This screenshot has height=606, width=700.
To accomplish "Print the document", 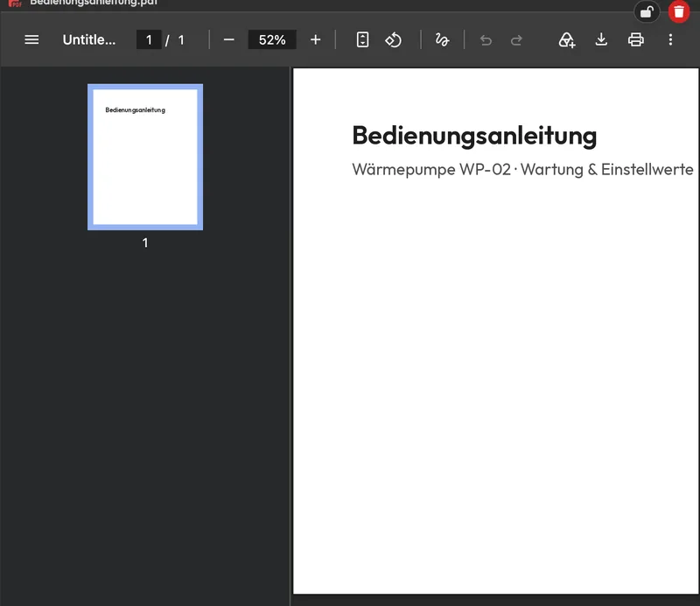I will 636,39.
